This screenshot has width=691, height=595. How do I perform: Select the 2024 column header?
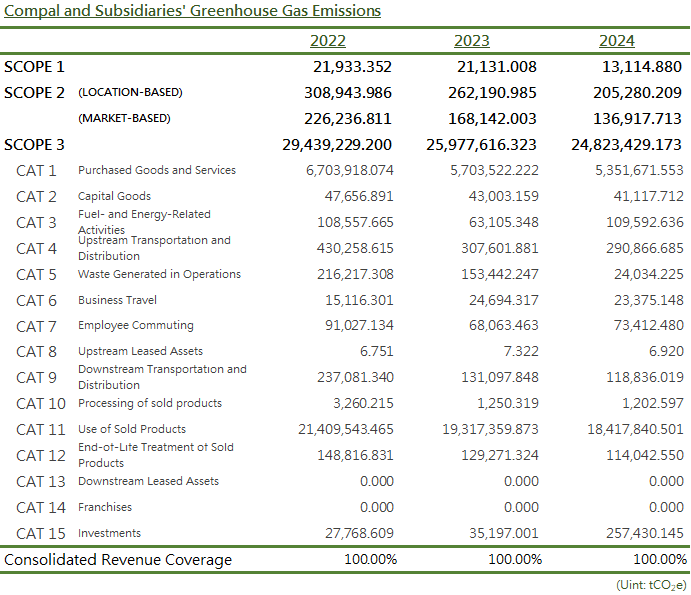coord(617,41)
